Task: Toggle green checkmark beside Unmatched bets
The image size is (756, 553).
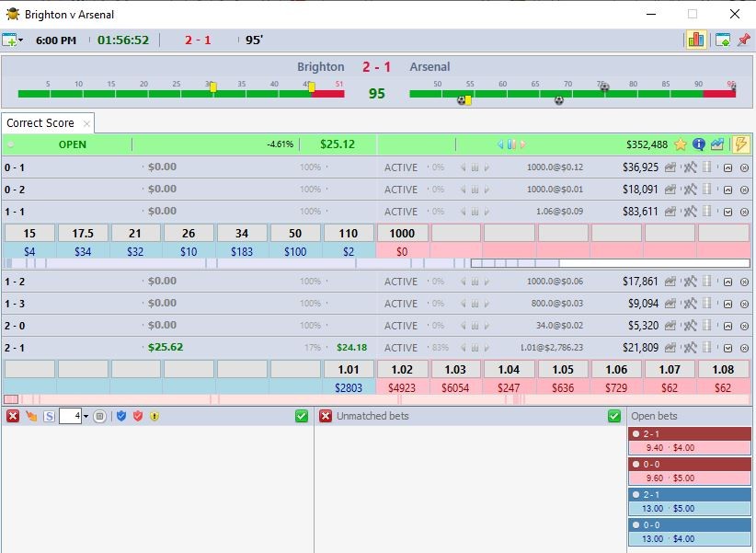Action: [614, 416]
